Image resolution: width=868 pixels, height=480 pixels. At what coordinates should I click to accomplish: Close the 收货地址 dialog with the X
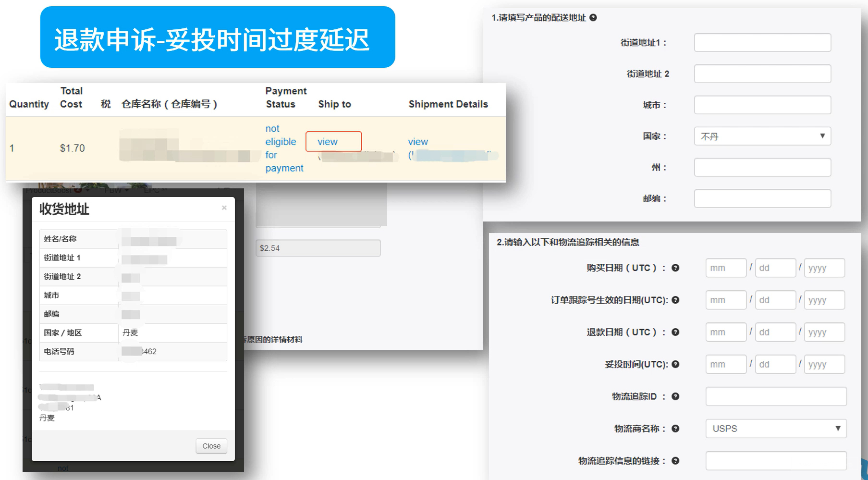(224, 208)
